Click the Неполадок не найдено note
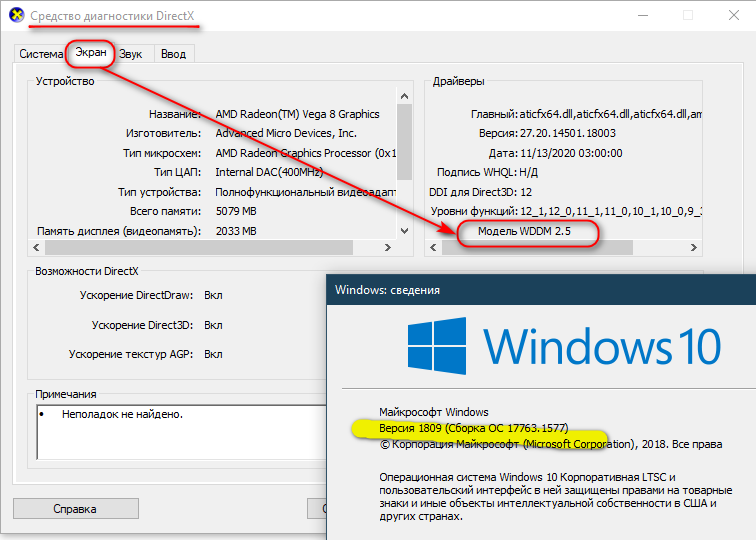The width and height of the screenshot is (756, 540). click(122, 414)
